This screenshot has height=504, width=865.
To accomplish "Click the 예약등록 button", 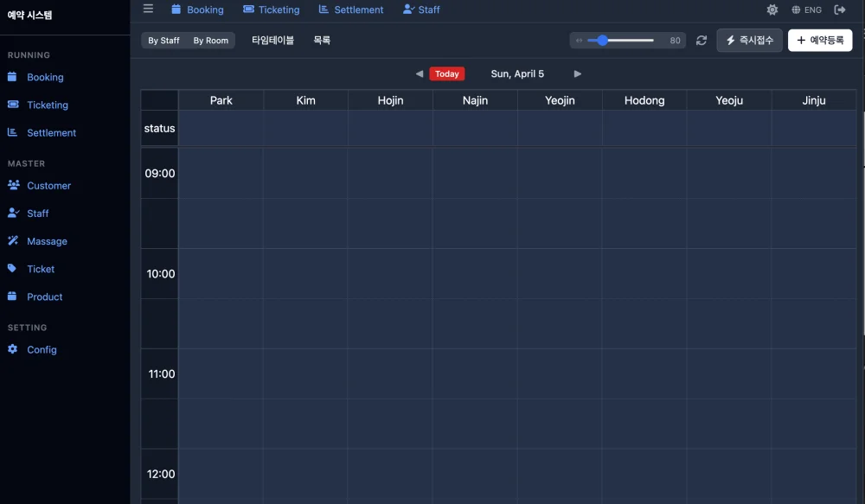I will click(x=820, y=41).
